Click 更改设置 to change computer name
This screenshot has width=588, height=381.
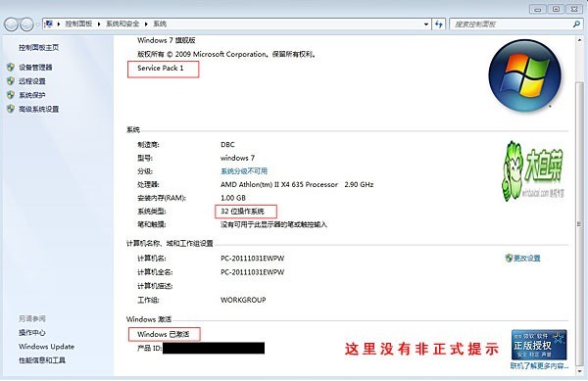tap(527, 259)
